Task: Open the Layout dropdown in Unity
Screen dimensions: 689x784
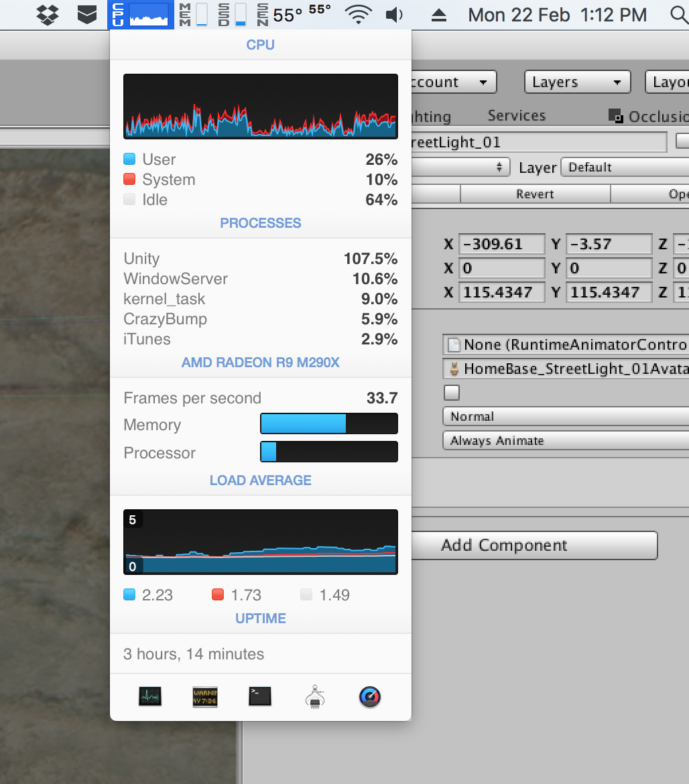Action: pyautogui.click(x=667, y=82)
